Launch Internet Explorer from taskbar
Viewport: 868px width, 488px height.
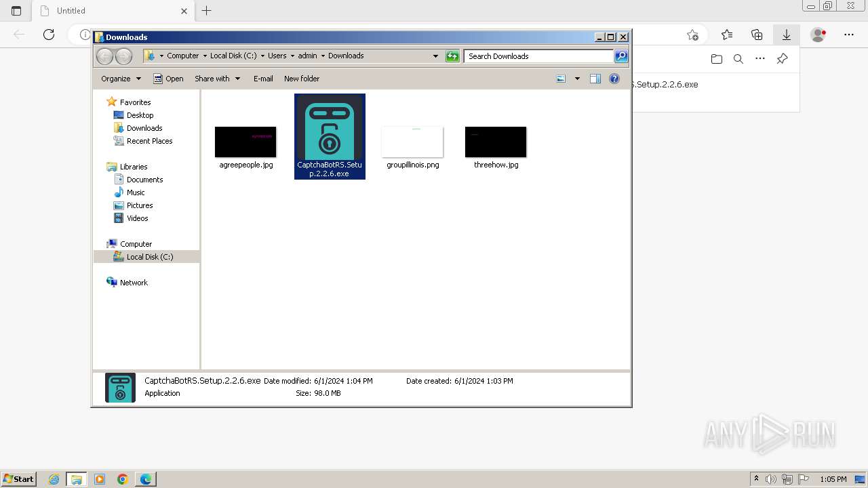point(54,479)
